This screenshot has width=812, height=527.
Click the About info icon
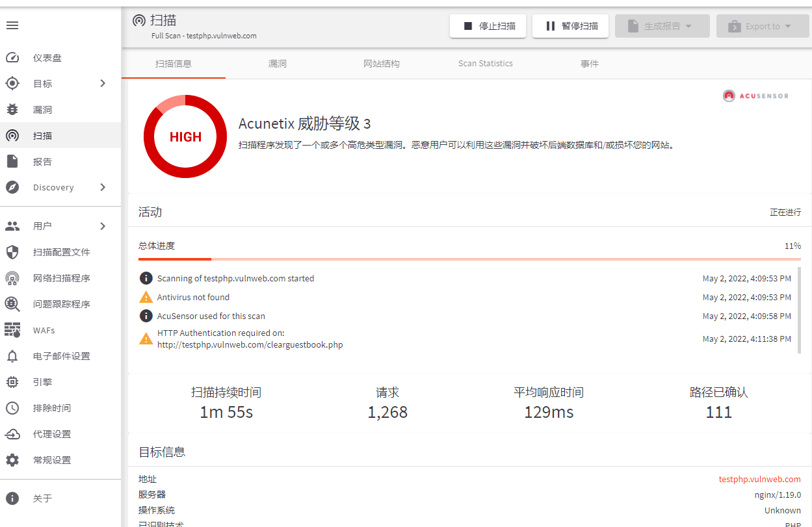tap(12, 498)
